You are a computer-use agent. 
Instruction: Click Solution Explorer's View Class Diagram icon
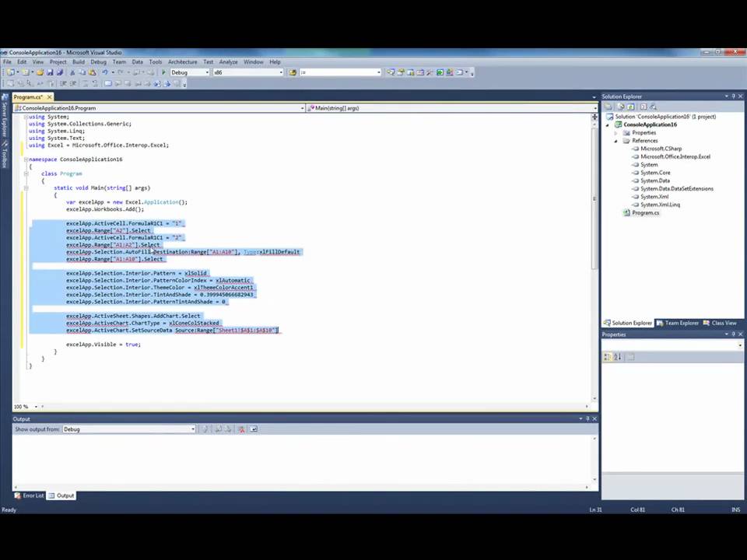coord(653,107)
